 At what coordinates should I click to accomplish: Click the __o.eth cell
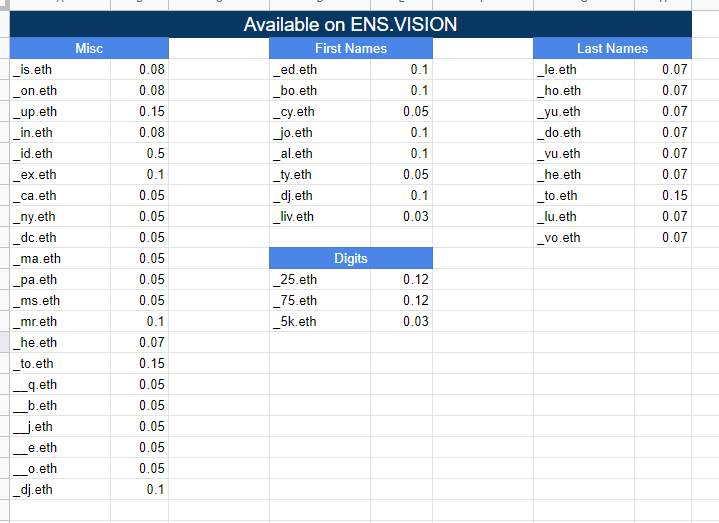(x=60, y=468)
